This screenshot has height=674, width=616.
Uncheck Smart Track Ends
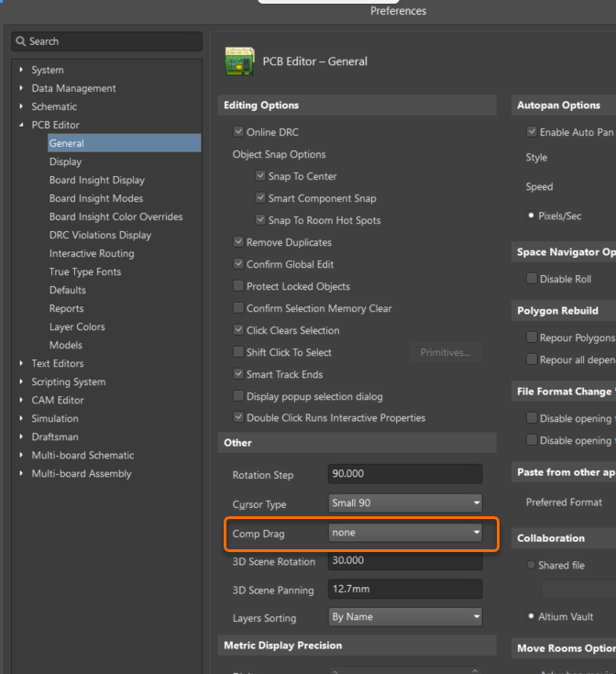(x=239, y=374)
